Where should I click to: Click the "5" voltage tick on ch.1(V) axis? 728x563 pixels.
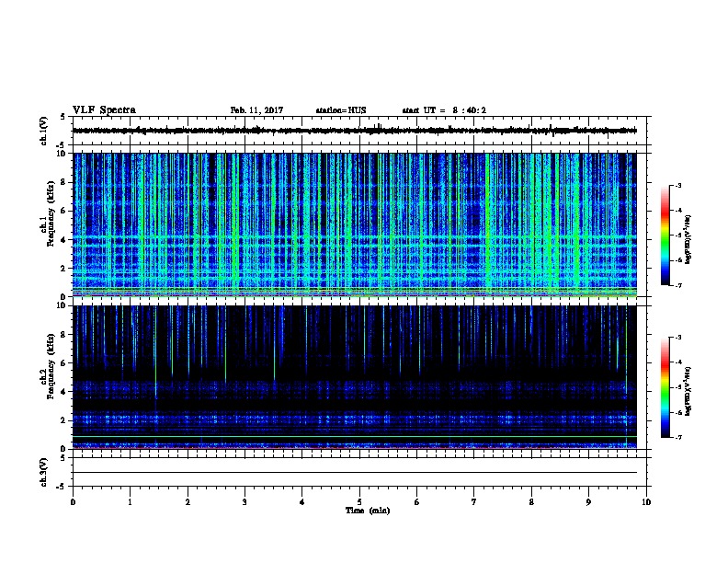[62, 117]
